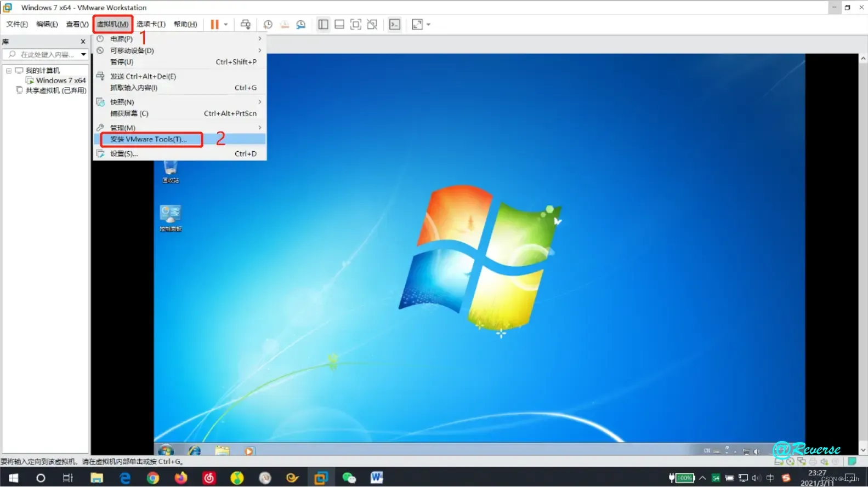Choose 暂停(U) from the menu
The height and width of the screenshot is (487, 868).
(x=180, y=62)
